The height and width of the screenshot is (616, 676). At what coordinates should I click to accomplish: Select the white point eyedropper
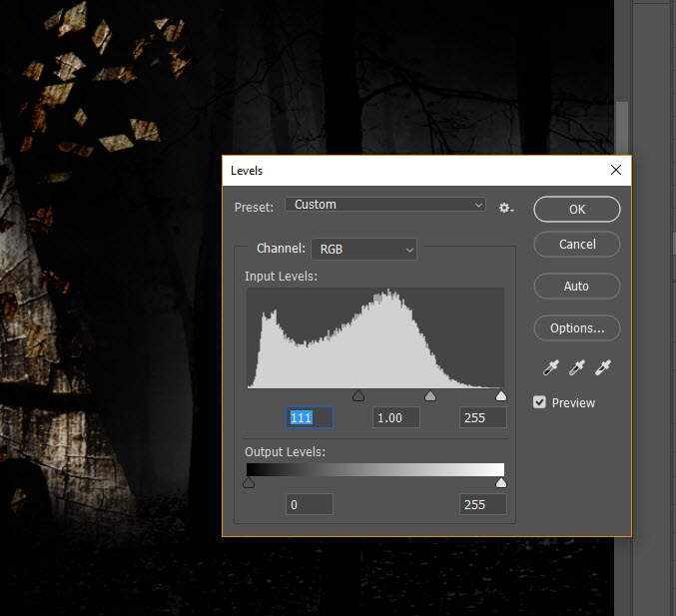tap(603, 368)
